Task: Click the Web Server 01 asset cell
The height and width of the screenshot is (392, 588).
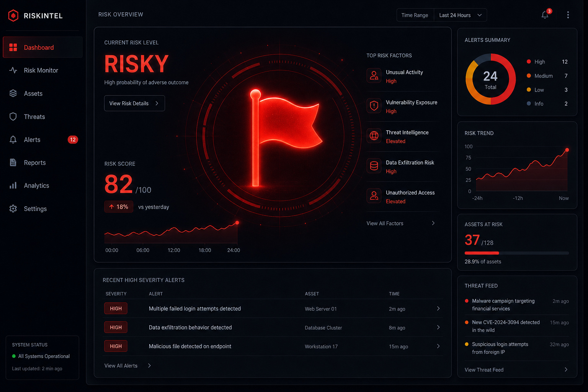Action: pos(321,309)
